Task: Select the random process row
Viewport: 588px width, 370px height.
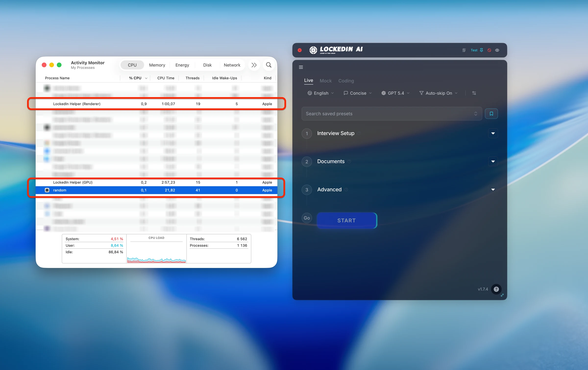Action: click(x=156, y=190)
